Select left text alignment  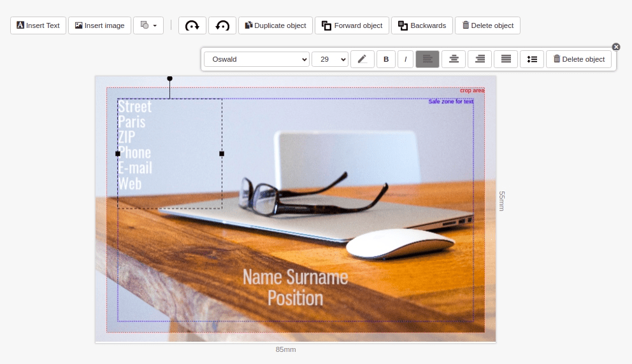click(427, 59)
